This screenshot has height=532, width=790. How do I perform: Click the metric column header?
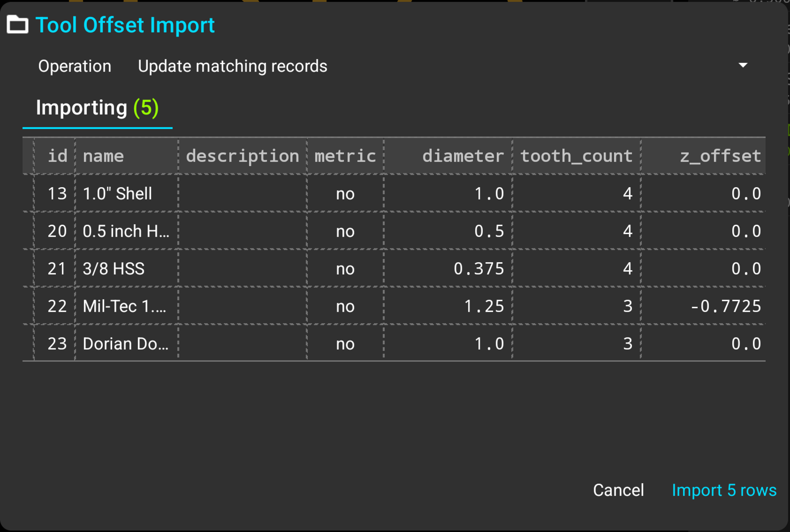[x=345, y=156]
